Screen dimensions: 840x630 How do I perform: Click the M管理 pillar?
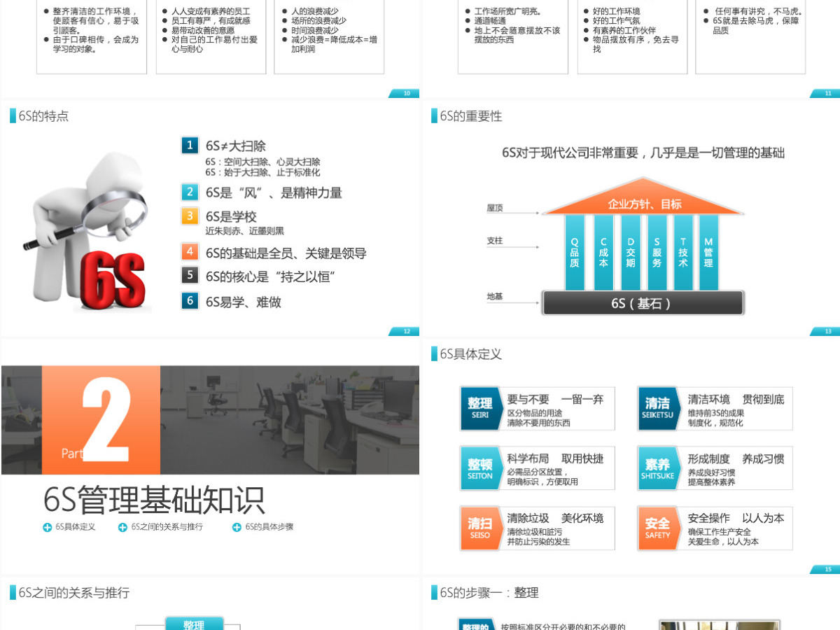708,253
